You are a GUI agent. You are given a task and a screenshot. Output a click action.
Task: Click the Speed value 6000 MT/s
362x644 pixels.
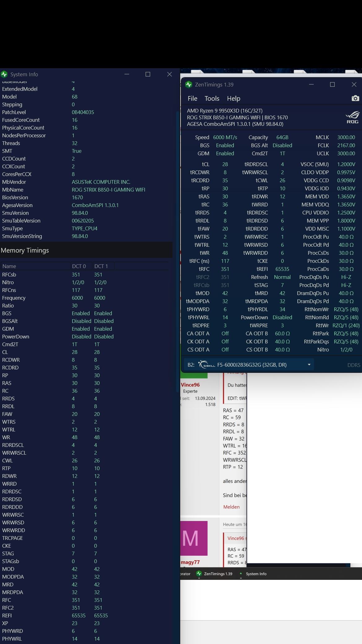point(225,137)
